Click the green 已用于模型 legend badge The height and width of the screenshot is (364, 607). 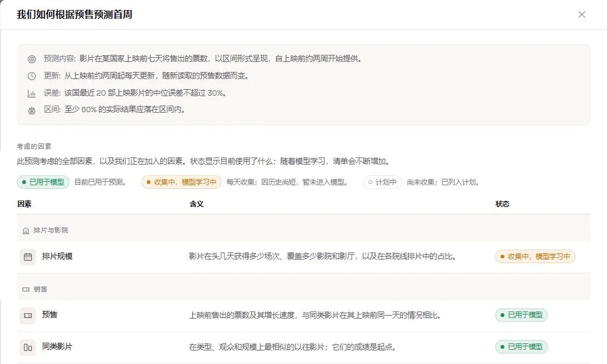coord(43,182)
